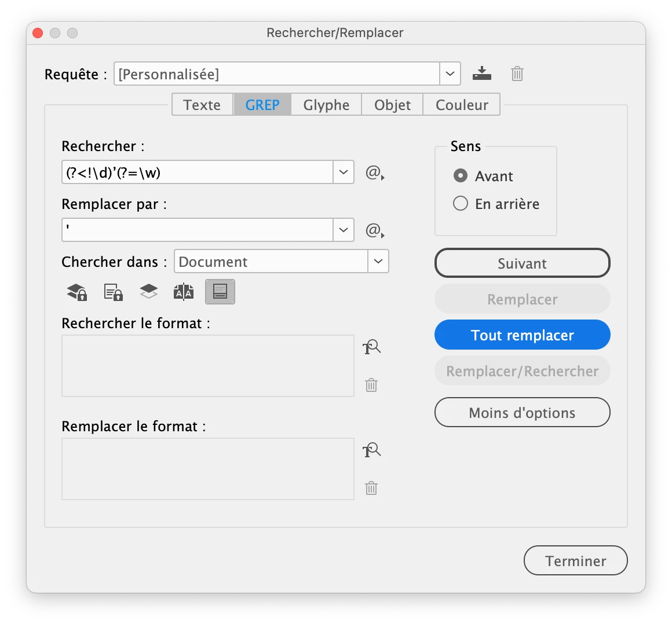The height and width of the screenshot is (624, 672).
Task: Click the Moins d'options button
Action: click(x=522, y=413)
